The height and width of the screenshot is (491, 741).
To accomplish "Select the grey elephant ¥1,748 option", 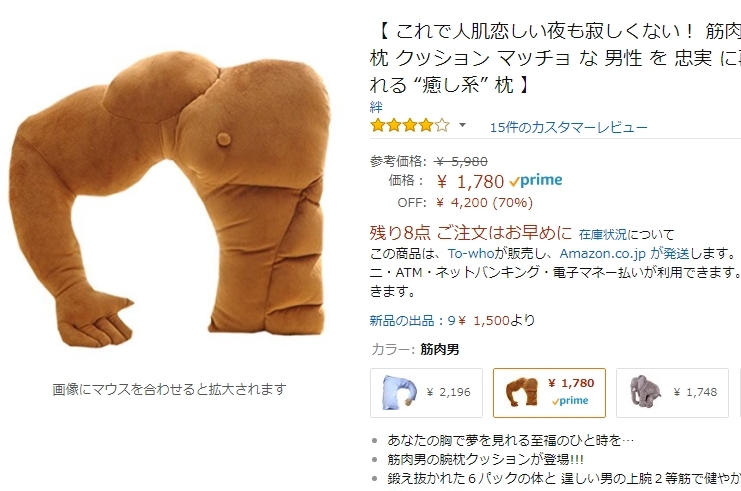I will (x=672, y=393).
